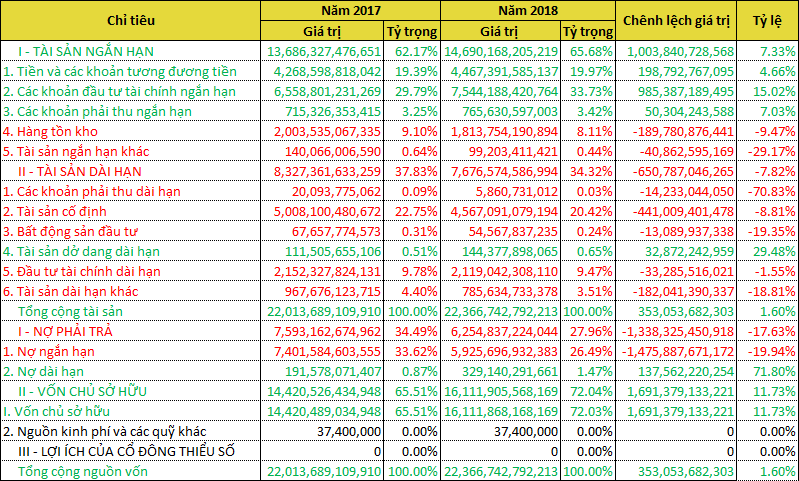Screen dimensions: 799x481
Task: Click the 2017 value 4,268,598,818,042
Action: pos(328,71)
